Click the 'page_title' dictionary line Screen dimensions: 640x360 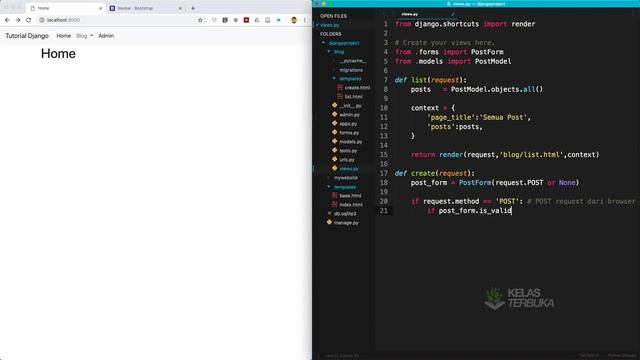click(479, 118)
